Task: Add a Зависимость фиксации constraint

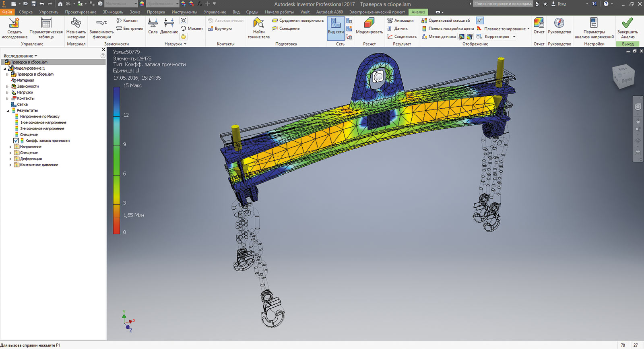Action: (101, 28)
